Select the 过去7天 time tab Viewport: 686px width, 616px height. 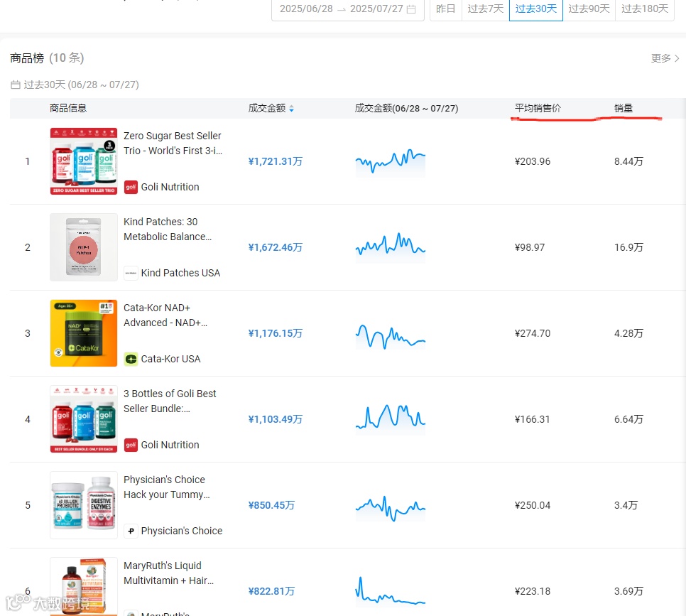click(x=486, y=9)
